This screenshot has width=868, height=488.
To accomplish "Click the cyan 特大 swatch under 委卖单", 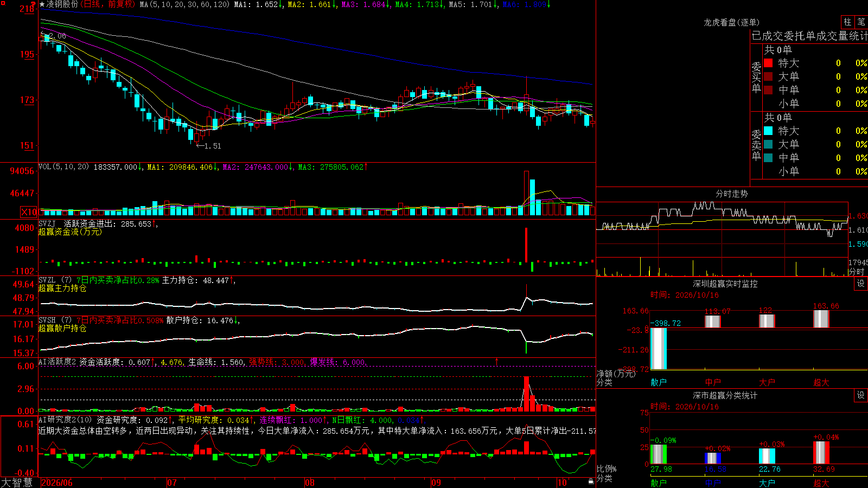I will (768, 131).
